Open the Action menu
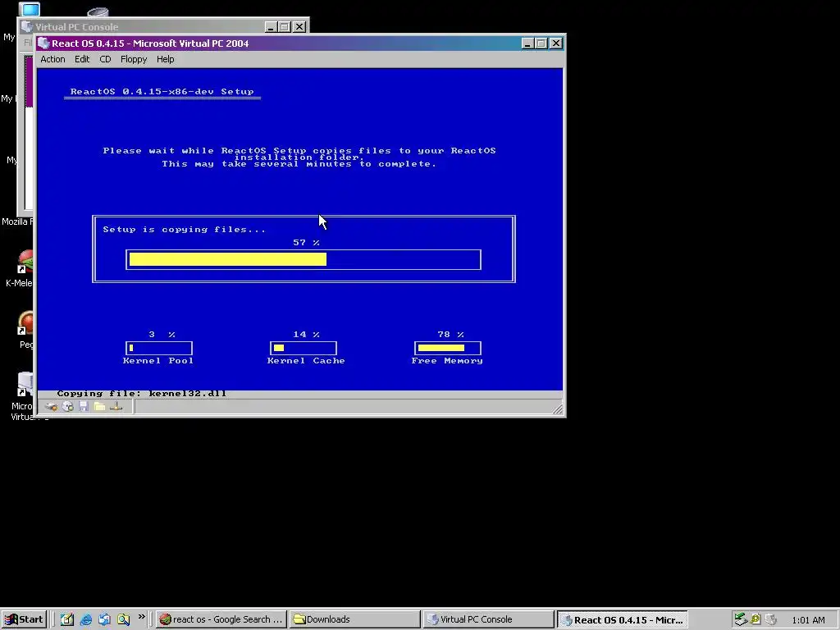 52,59
